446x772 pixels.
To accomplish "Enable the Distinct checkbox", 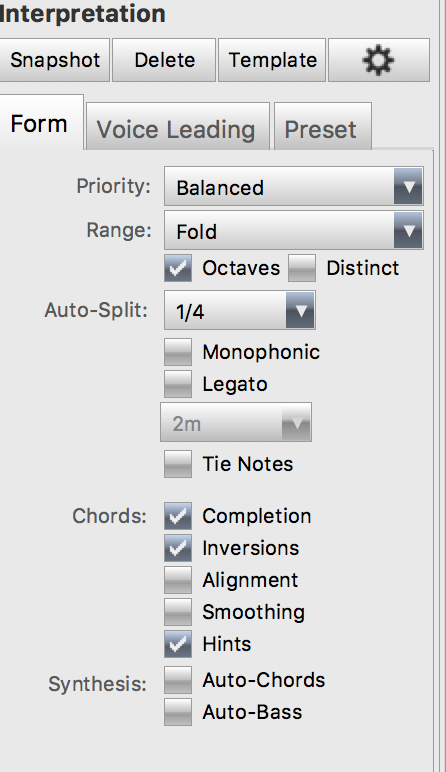I will point(302,268).
